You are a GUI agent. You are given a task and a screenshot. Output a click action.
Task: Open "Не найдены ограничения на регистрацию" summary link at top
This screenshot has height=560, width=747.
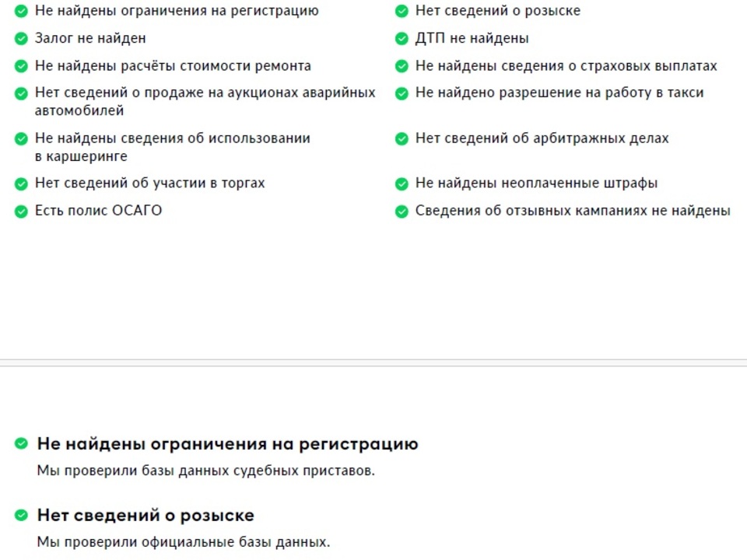click(x=176, y=11)
